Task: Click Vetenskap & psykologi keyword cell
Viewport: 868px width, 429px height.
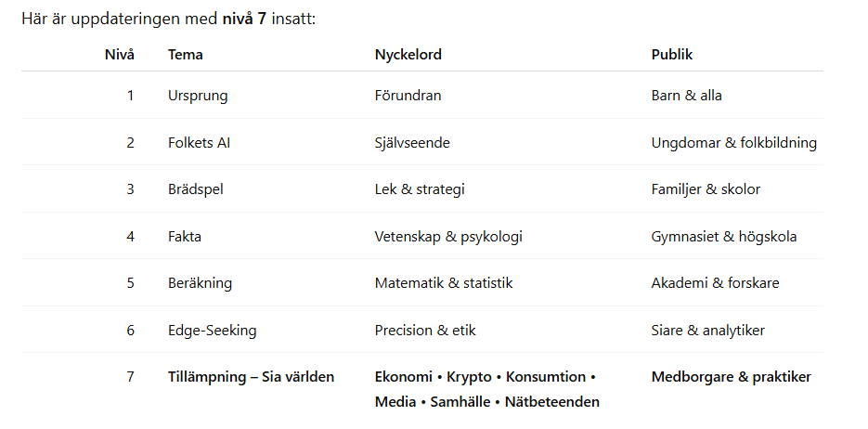Action: (448, 237)
